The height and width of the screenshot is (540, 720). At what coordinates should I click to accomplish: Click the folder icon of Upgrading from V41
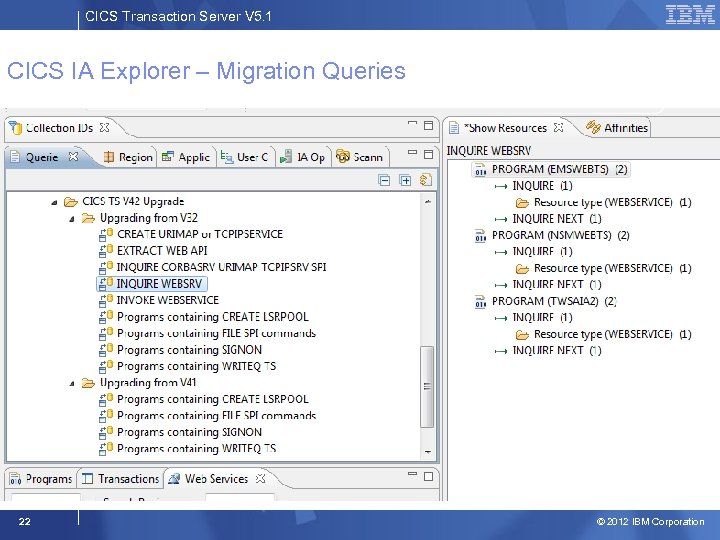[88, 383]
